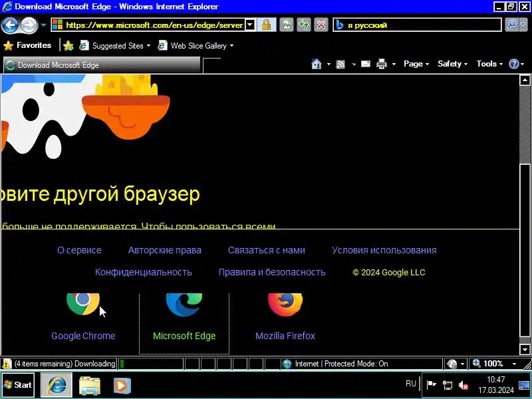Open the Safety menu

point(452,64)
